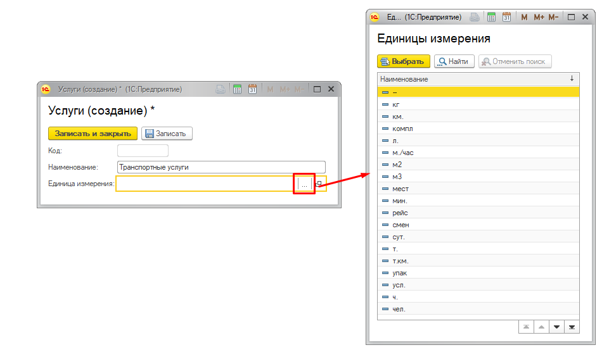Click M- button in Единицы измерения window

pos(553,17)
